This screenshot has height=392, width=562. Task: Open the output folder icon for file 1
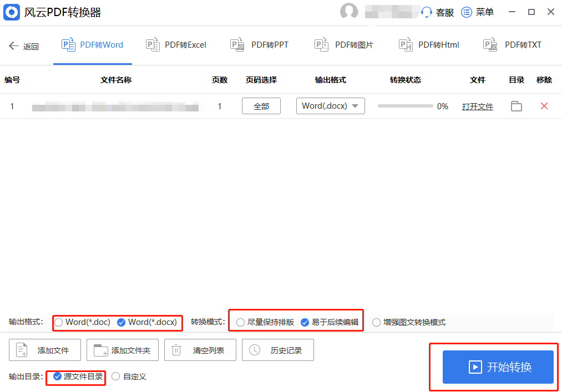tap(516, 106)
